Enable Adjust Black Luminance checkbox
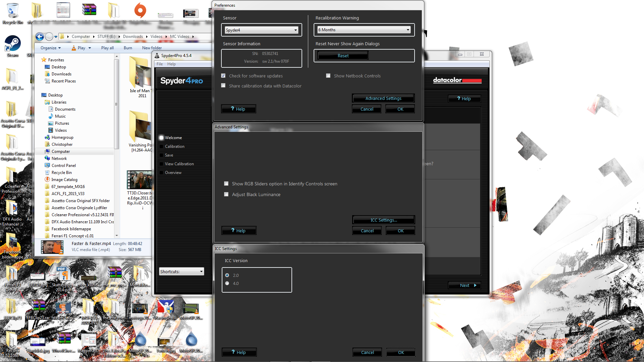 [x=226, y=194]
